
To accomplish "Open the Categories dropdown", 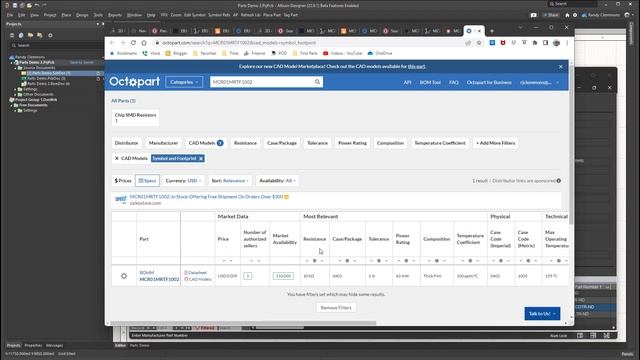I will (x=184, y=82).
